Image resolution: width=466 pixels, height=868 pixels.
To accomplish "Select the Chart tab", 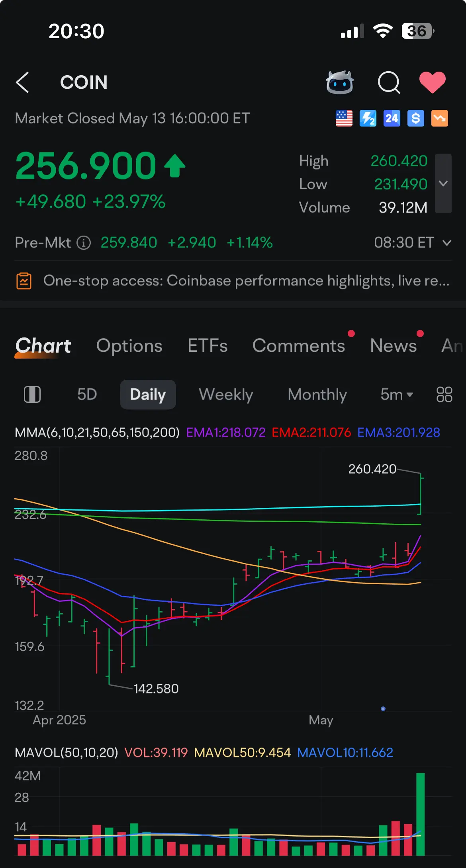I will coord(43,345).
